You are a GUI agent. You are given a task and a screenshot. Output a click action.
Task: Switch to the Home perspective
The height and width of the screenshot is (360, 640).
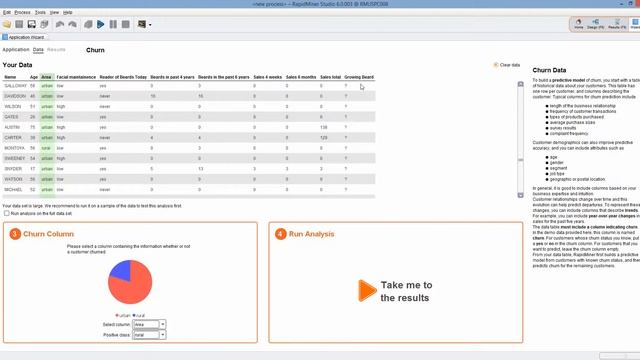pos(579,24)
